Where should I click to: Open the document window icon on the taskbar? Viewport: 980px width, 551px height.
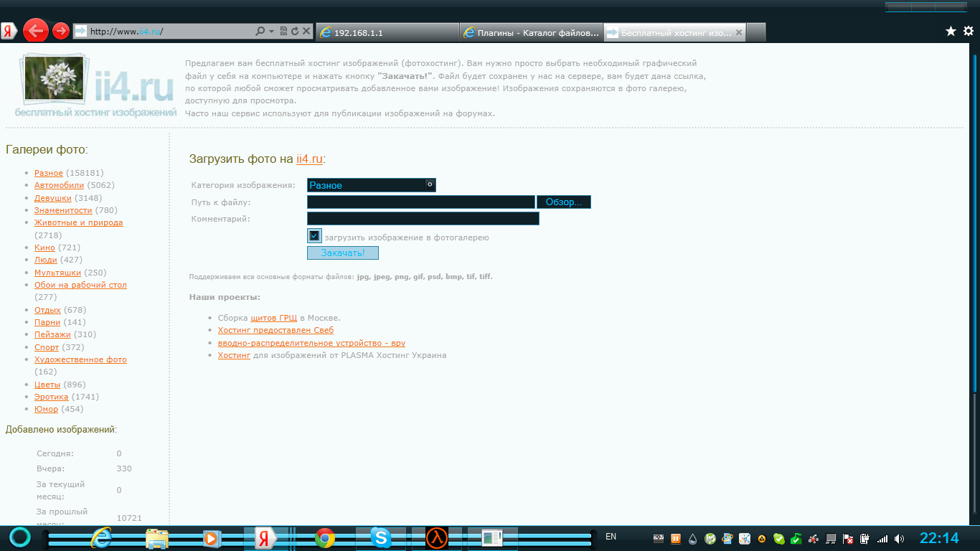[492, 538]
